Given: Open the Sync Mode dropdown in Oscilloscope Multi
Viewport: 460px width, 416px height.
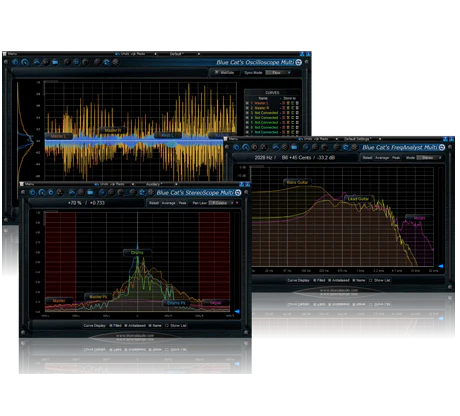Looking at the screenshot, I should click(x=278, y=73).
